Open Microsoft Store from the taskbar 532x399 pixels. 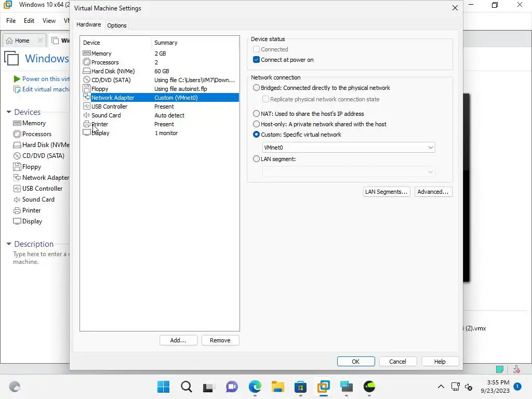(300, 387)
